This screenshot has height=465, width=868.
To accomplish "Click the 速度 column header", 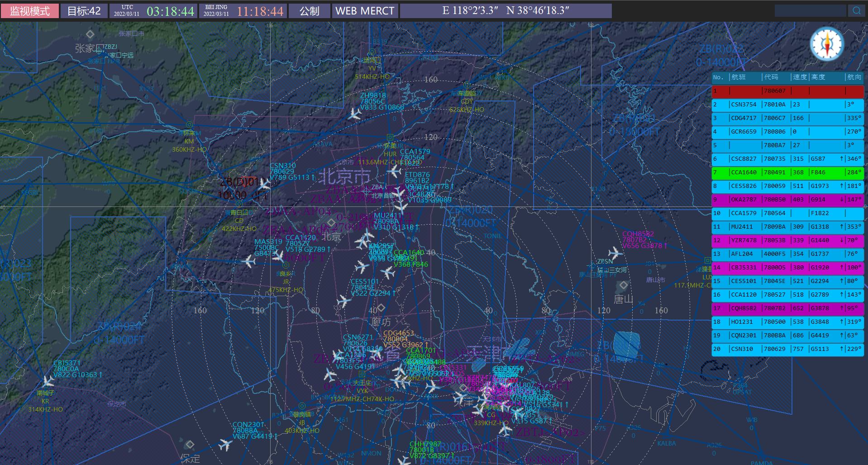I will 800,77.
